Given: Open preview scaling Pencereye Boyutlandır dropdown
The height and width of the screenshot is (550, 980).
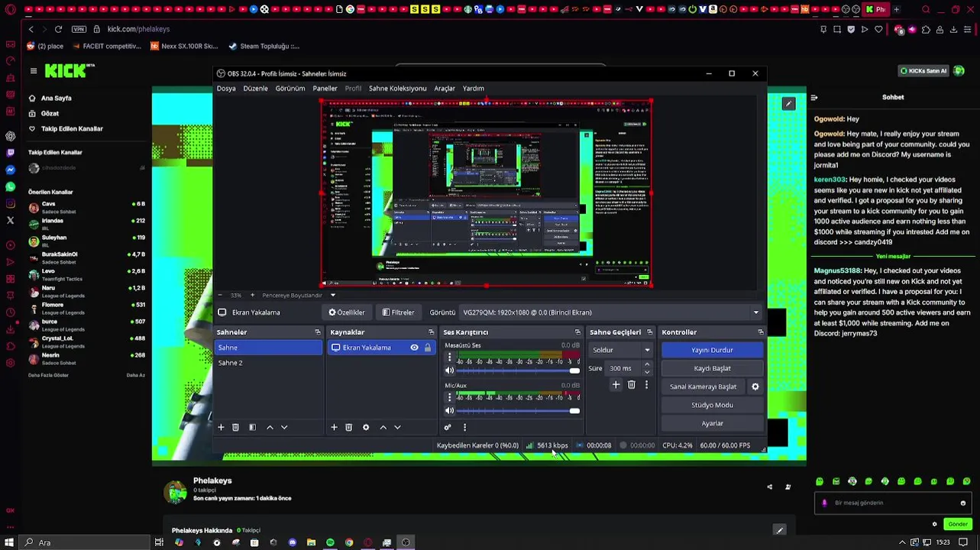Looking at the screenshot, I should pos(299,296).
